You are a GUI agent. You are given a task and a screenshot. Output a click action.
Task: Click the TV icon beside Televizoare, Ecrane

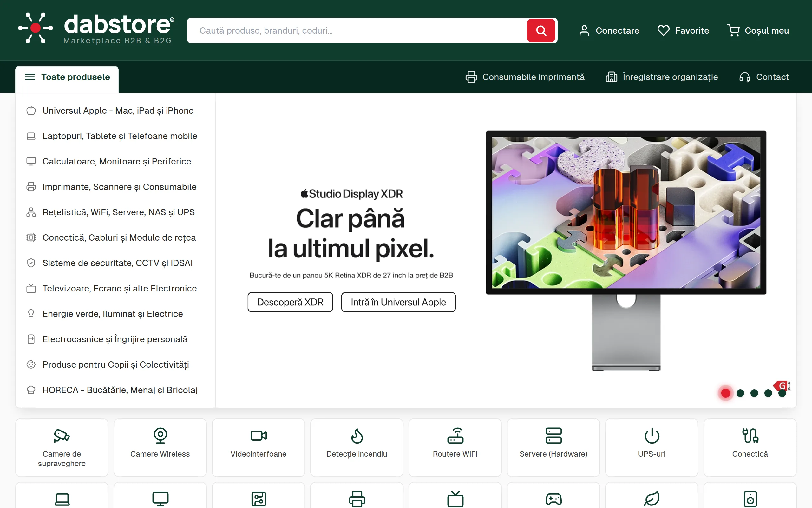[31, 288]
